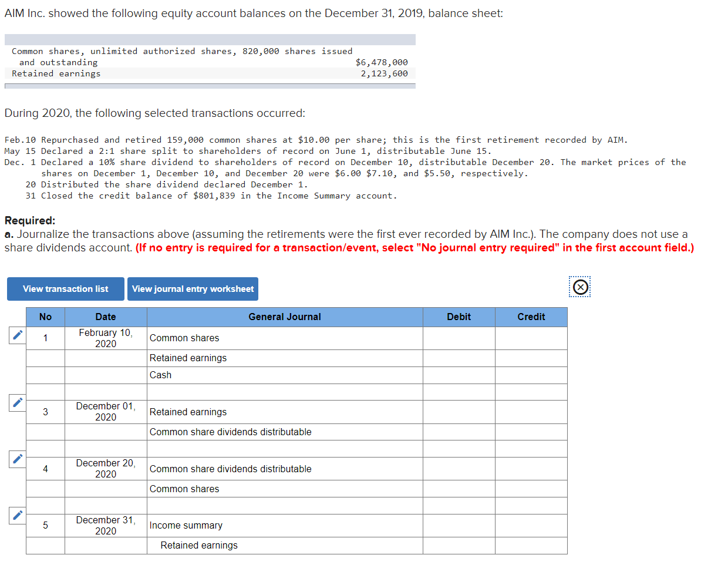Screen dimensions: 728x565
Task: Select Retained earnings under the February 10 entry
Action: tap(285, 358)
